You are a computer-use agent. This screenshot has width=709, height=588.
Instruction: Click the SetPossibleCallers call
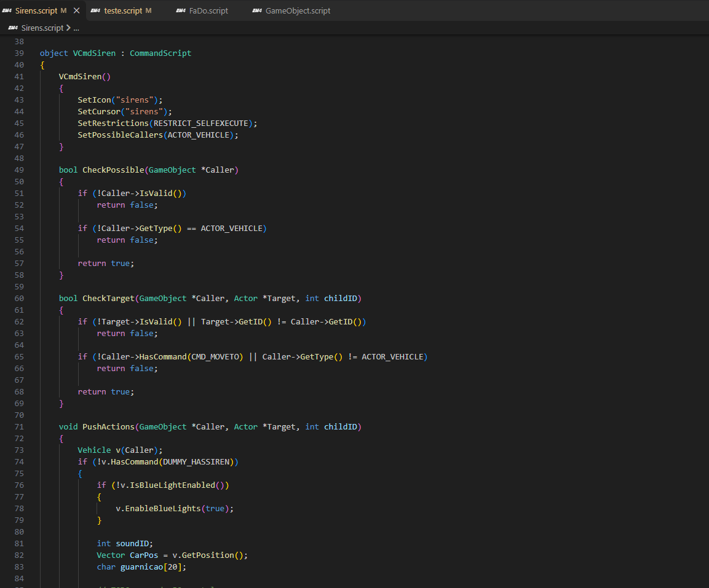coord(121,135)
